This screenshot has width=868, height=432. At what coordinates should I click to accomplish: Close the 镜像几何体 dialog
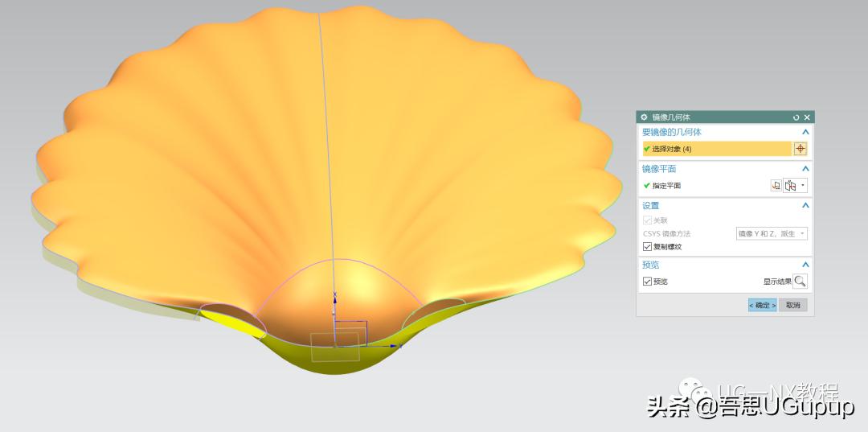click(x=807, y=117)
